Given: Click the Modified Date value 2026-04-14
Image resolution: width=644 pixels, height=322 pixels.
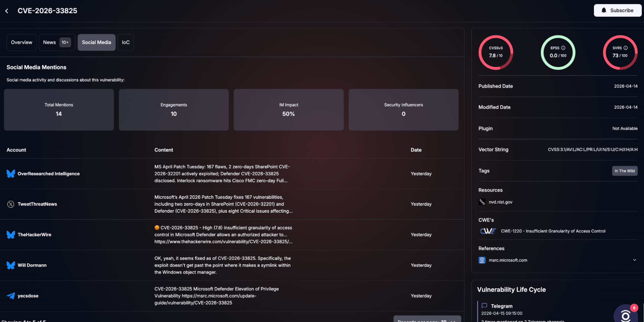Looking at the screenshot, I should (x=626, y=107).
